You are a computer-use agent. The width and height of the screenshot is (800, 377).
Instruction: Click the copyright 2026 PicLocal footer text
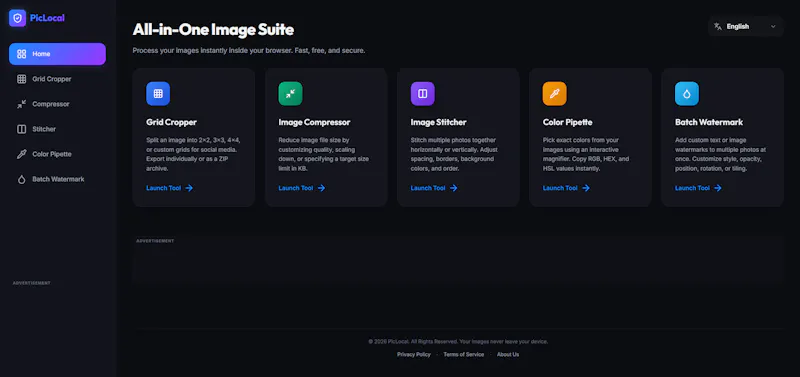[x=458, y=342]
